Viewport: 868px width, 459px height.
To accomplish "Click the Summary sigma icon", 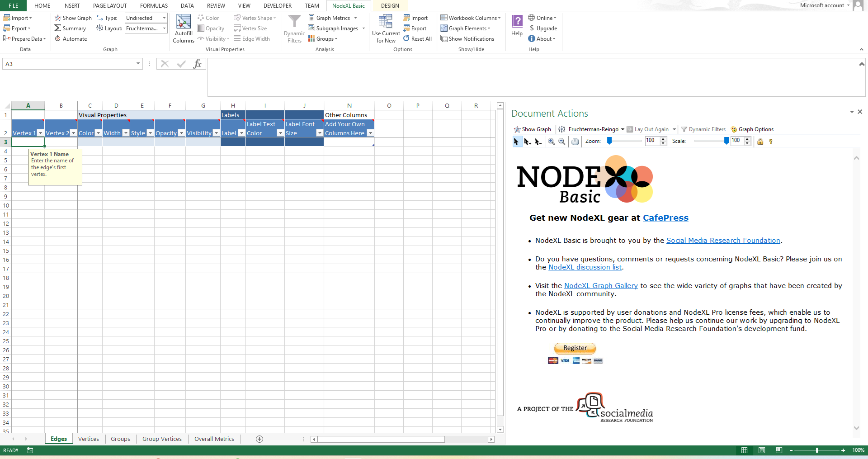I will tap(58, 28).
